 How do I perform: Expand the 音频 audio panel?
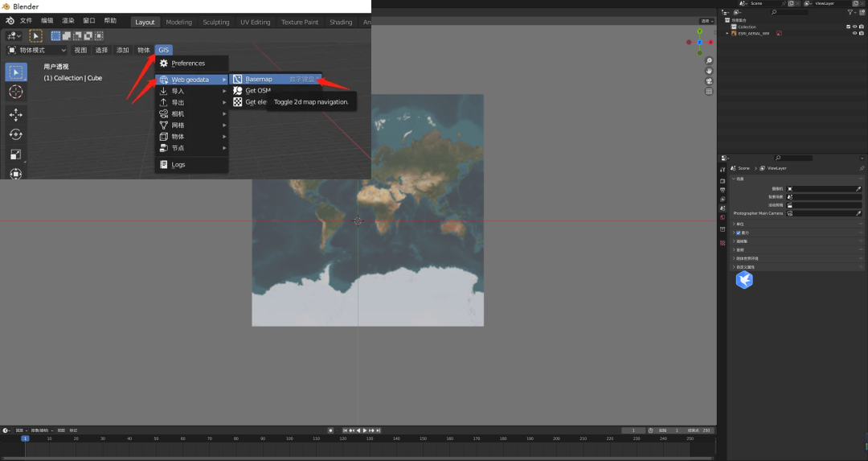tap(796, 250)
